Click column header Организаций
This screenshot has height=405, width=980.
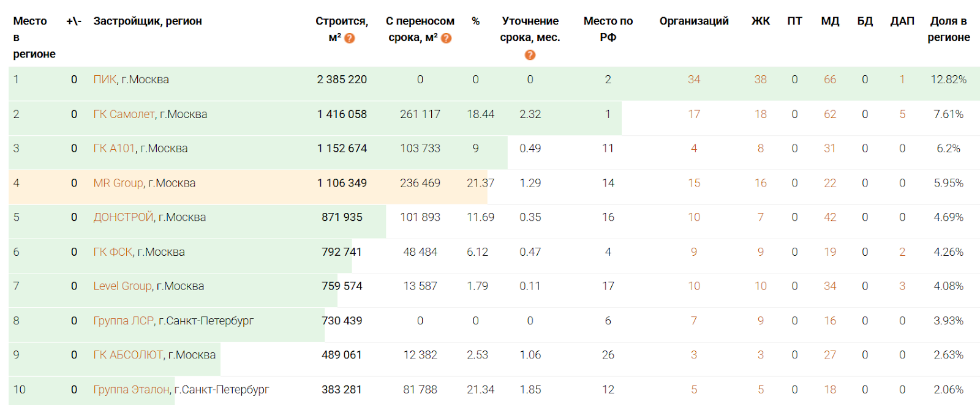click(694, 21)
